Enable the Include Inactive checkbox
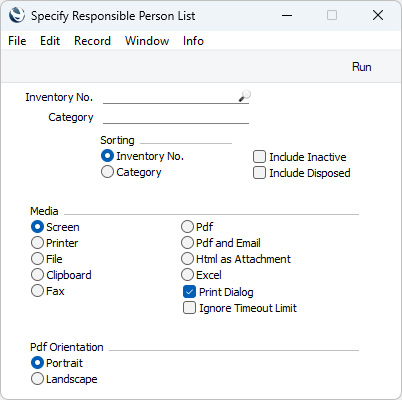This screenshot has height=400, width=402. pos(259,157)
